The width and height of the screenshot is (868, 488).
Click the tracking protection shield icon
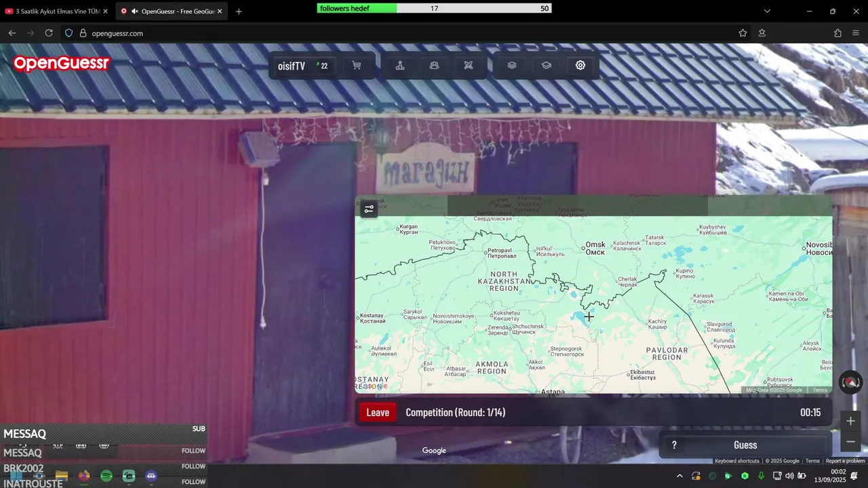tap(68, 33)
